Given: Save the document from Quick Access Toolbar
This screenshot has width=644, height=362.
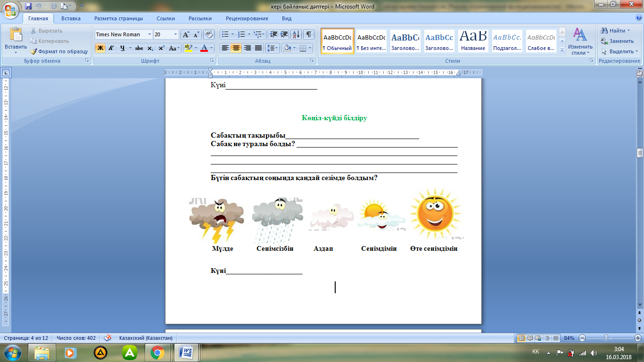Looking at the screenshot, I should pos(28,6).
